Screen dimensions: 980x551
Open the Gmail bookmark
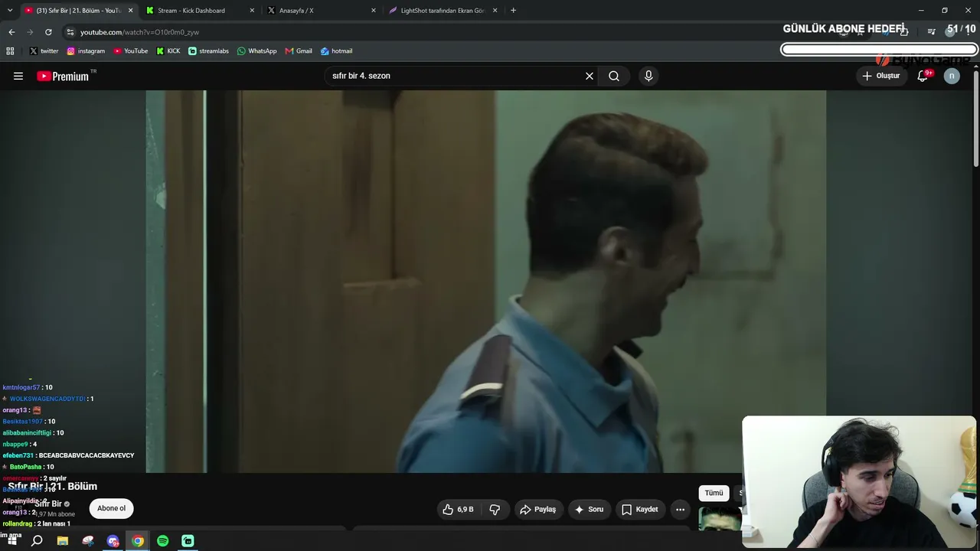(299, 51)
